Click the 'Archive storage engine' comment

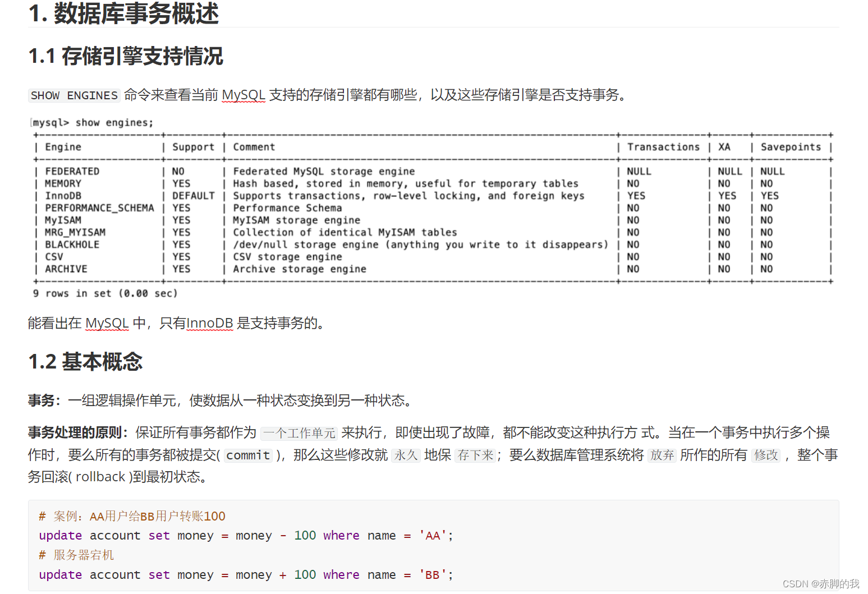point(300,269)
